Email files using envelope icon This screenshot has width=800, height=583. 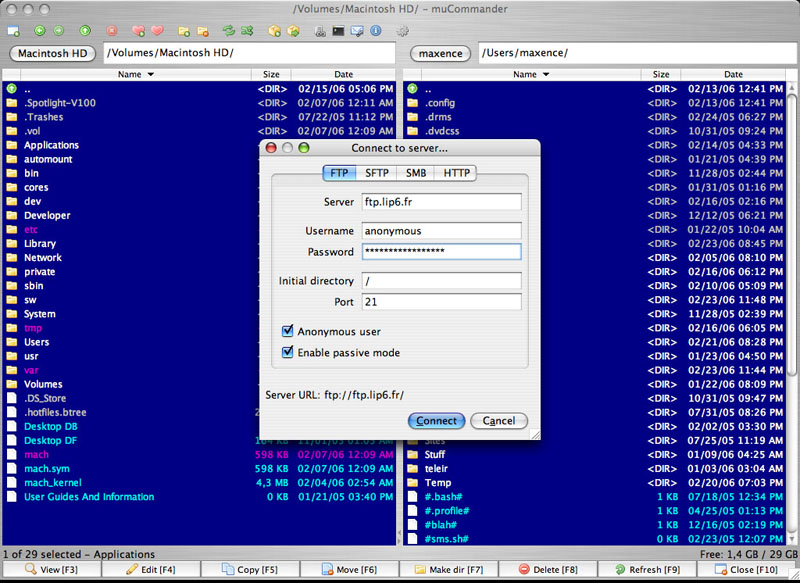[357, 31]
